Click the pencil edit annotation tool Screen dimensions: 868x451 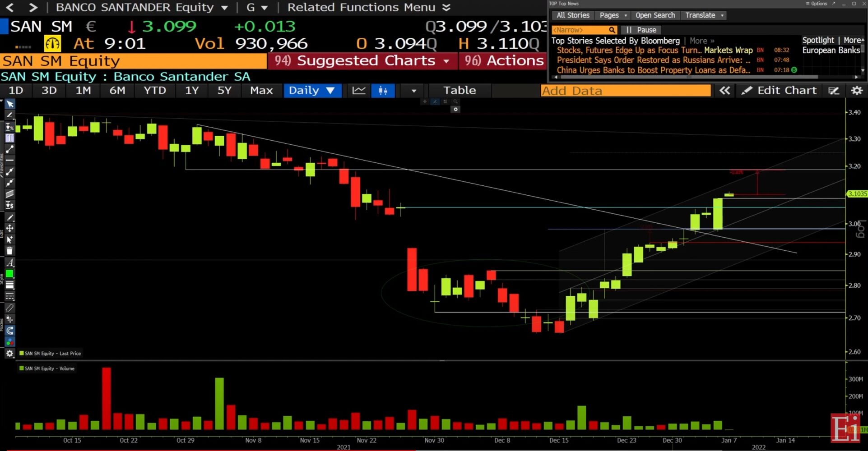tap(9, 217)
